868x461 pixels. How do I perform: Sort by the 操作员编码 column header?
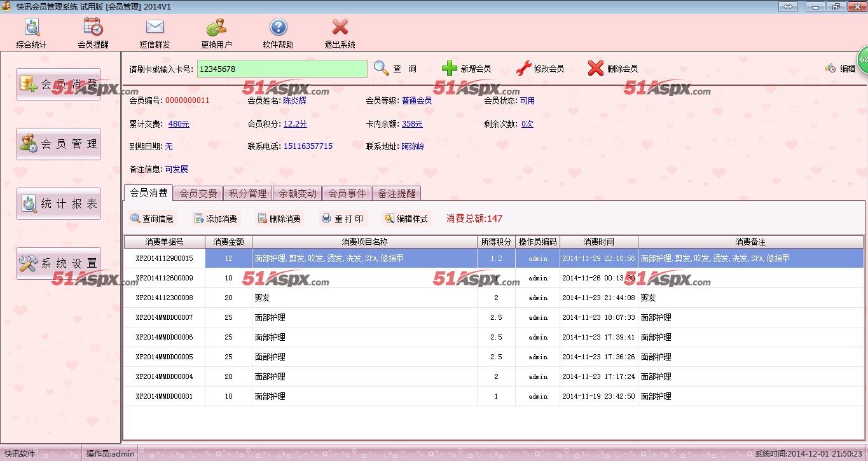pyautogui.click(x=538, y=242)
